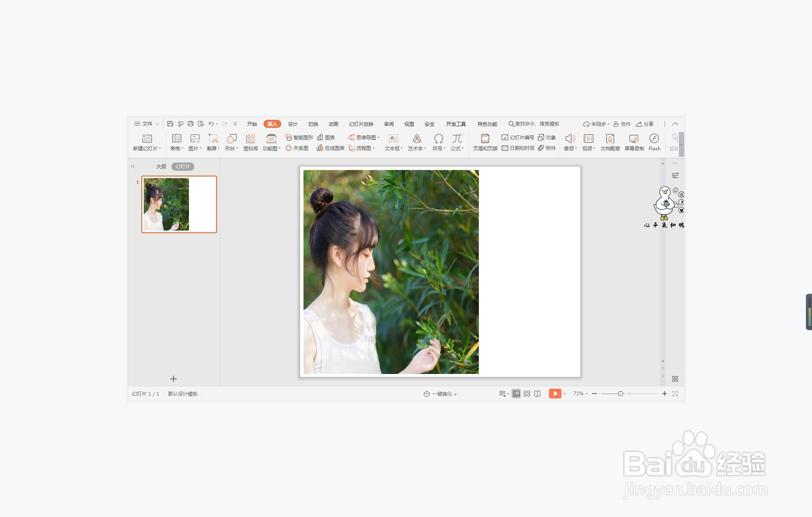Insert a 智能图形 smart graphic
This screenshot has width=812, height=517.
pos(299,137)
